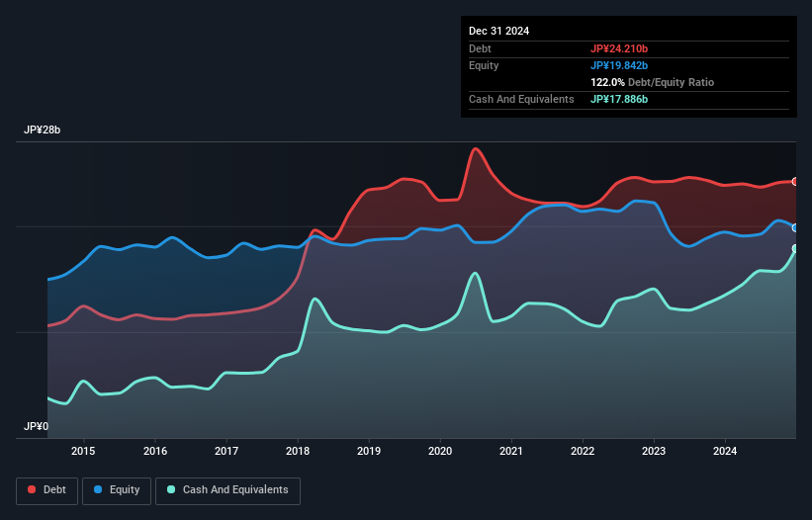The image size is (812, 520).
Task: Click the JP¥17.886b cash value
Action: coord(619,99)
